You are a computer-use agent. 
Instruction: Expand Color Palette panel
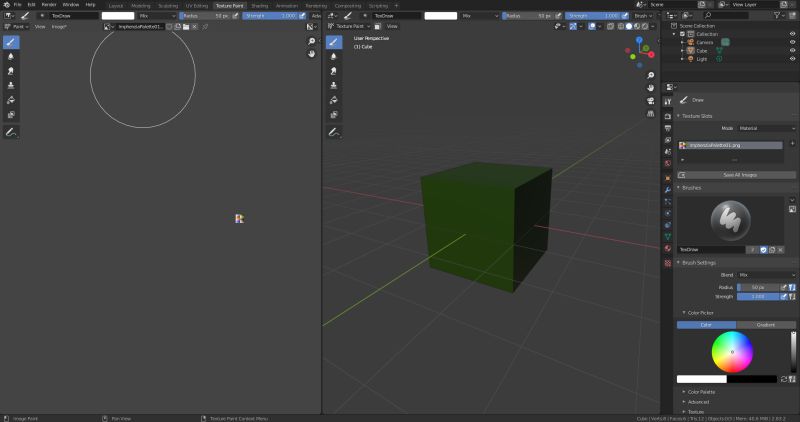click(x=701, y=392)
